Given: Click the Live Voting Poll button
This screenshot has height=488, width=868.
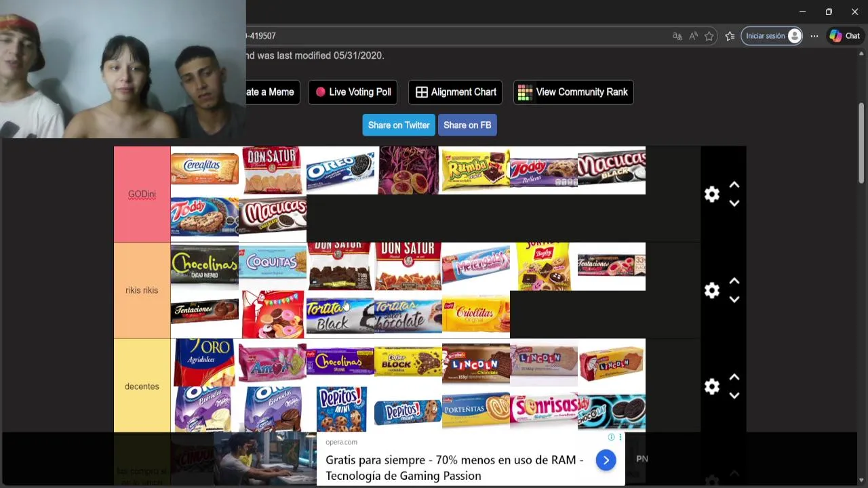Looking at the screenshot, I should coord(353,92).
